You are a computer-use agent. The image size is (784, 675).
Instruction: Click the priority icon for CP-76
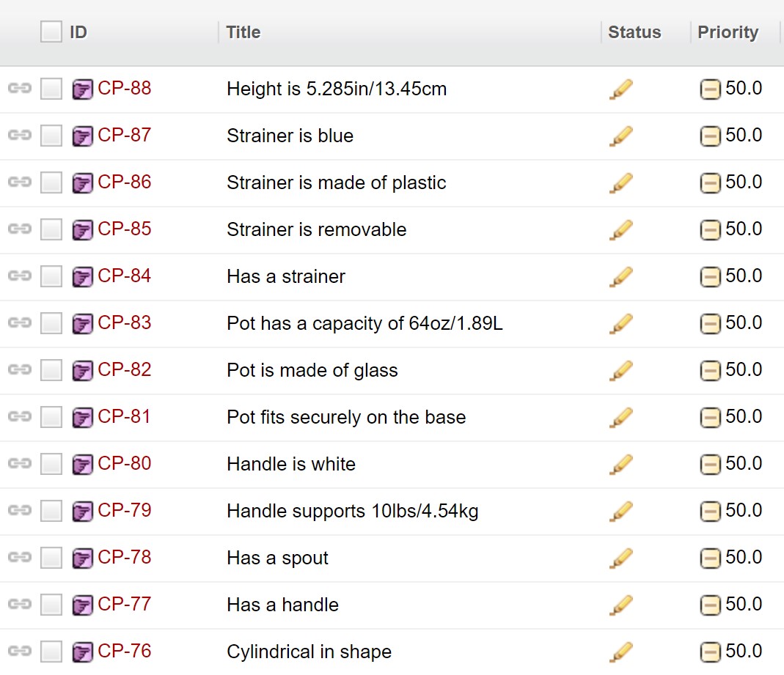710,652
